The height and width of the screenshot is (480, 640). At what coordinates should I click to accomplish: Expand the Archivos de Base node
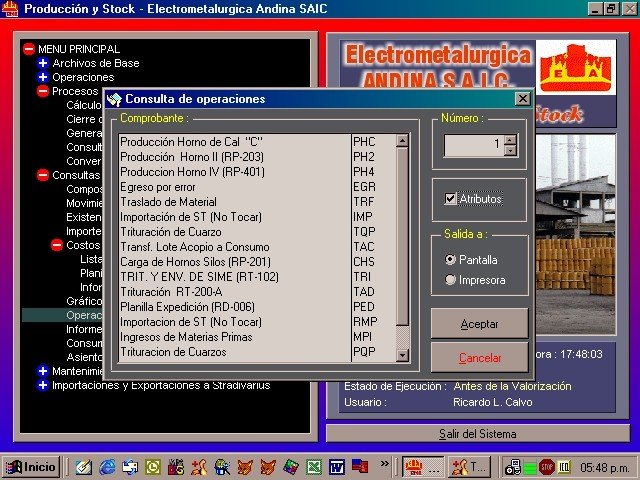[x=42, y=63]
